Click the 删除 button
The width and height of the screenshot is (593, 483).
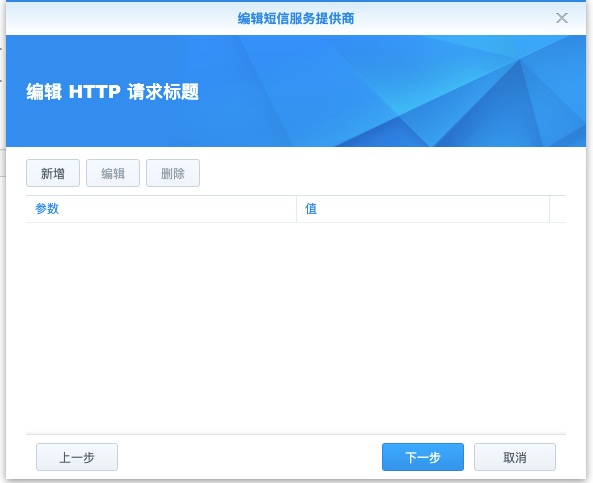173,173
